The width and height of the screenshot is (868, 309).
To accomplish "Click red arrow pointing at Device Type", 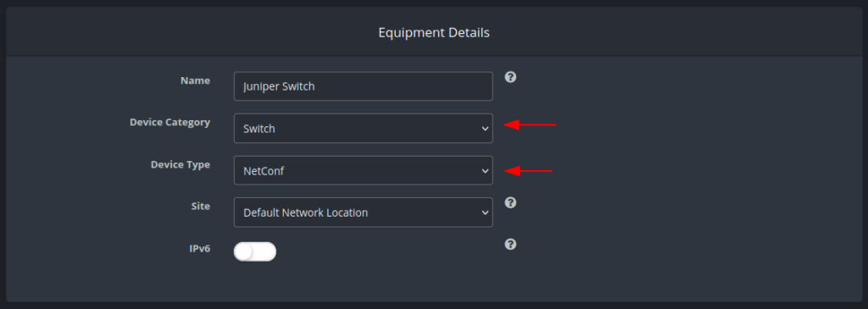I will [528, 171].
